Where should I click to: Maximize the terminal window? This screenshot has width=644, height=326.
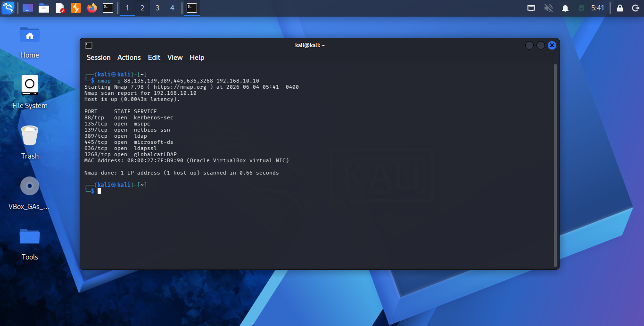(541, 45)
